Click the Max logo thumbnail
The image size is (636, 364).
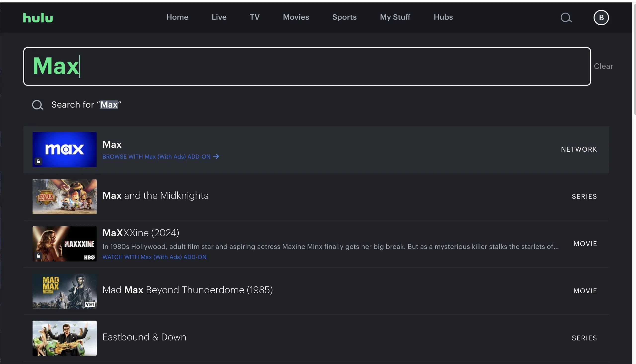coord(64,150)
